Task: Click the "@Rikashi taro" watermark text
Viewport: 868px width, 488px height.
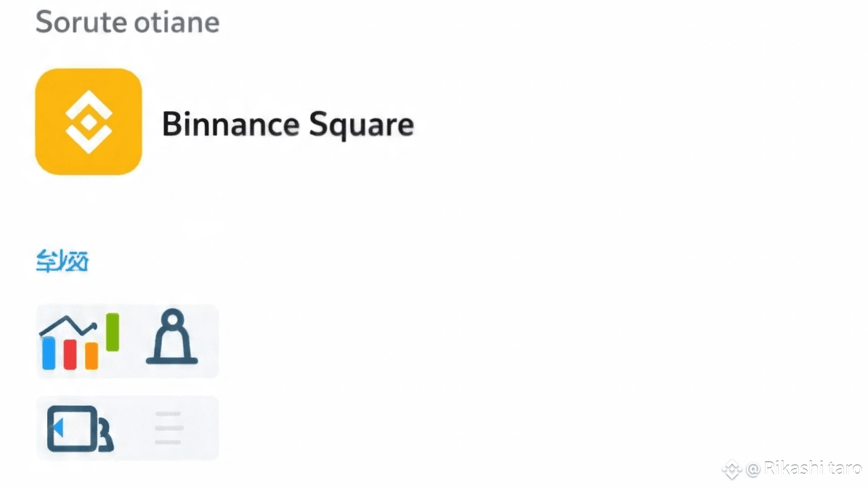Action: [x=804, y=468]
